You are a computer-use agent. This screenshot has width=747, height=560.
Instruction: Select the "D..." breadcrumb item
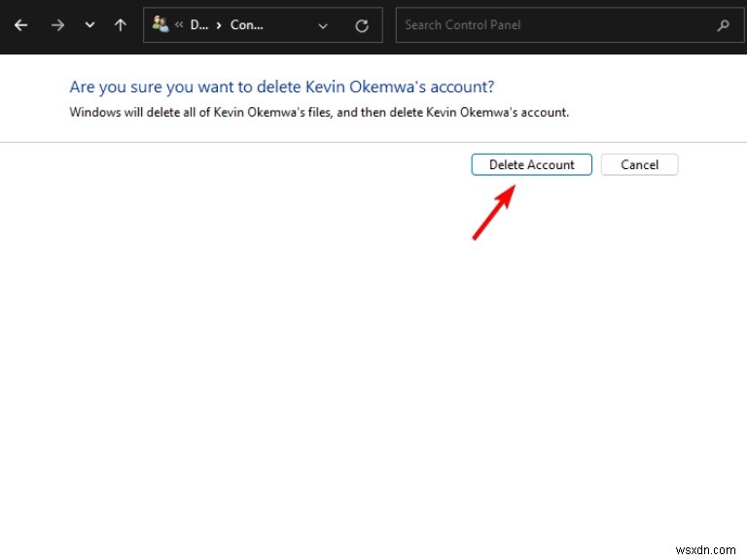click(x=198, y=25)
